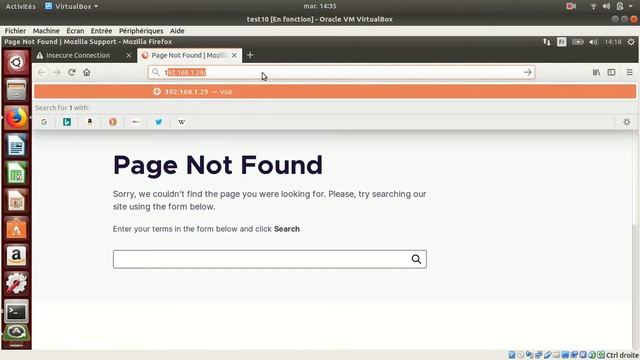The image size is (640, 360).
Task: Open Files manager from the launcher
Action: pyautogui.click(x=16, y=90)
